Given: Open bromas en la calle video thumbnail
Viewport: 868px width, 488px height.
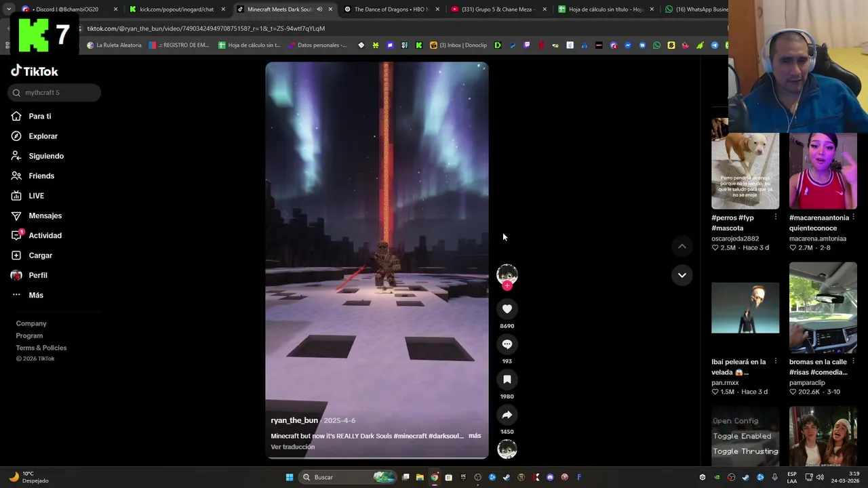Looking at the screenshot, I should point(823,308).
